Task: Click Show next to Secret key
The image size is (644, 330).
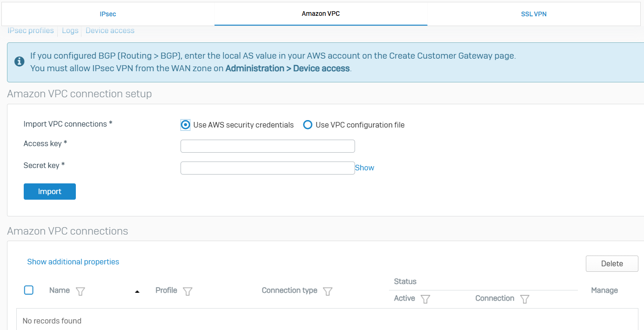Action: click(x=364, y=168)
